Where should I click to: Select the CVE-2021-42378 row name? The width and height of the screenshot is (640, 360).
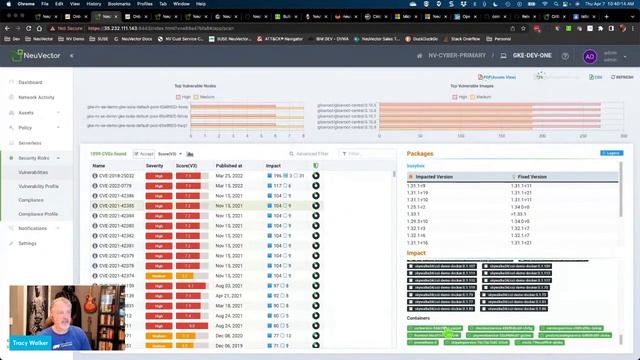(x=116, y=266)
